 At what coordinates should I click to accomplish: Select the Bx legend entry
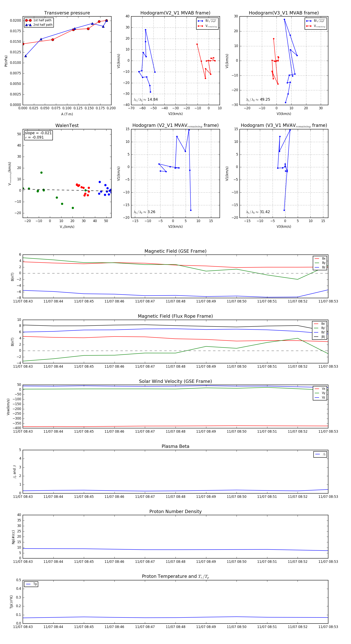tap(320, 259)
